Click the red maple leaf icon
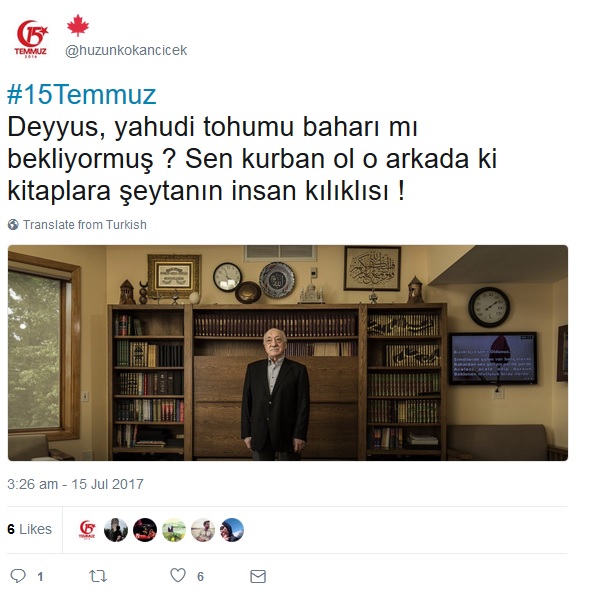The image size is (591, 608). [x=78, y=26]
